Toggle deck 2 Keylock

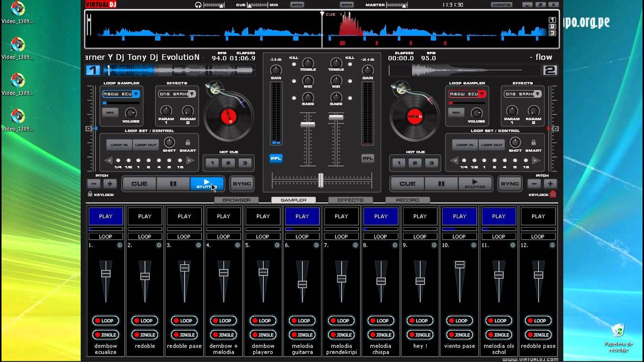[x=553, y=194]
